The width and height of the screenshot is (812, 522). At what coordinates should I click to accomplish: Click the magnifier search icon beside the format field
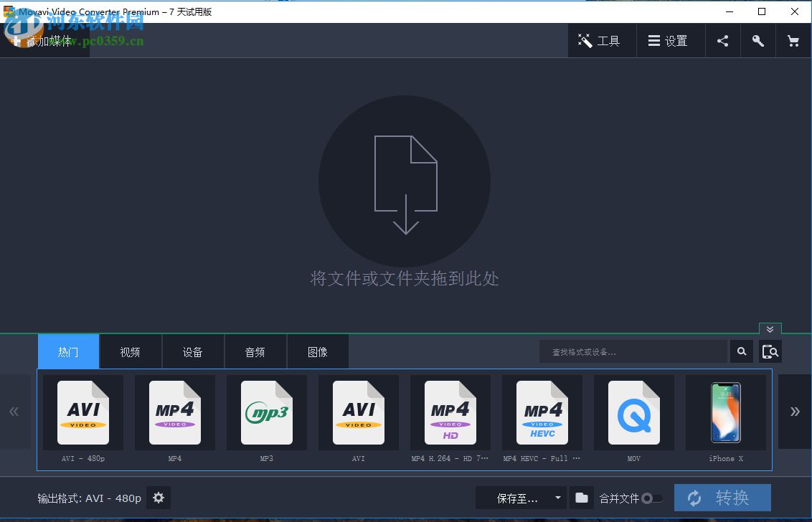tap(742, 351)
